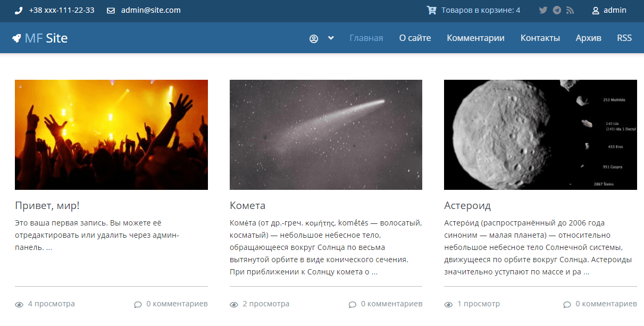This screenshot has height=326, width=644.
Task: Open the admin user account menu
Action: 609,10
